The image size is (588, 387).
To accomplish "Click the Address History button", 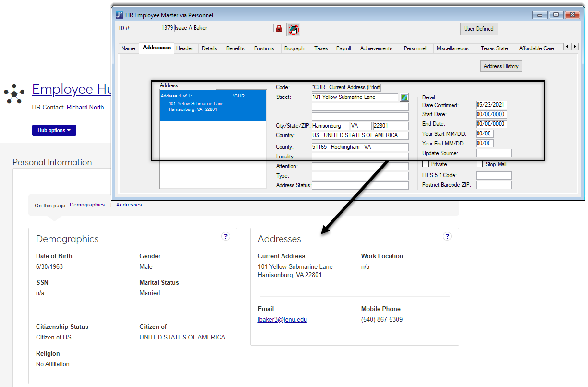I will click(x=501, y=66).
